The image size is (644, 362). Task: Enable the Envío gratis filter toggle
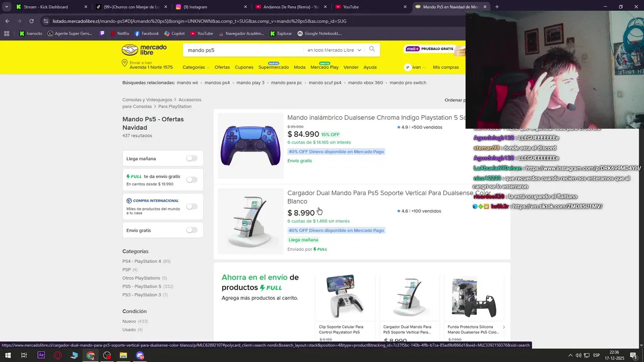click(192, 230)
